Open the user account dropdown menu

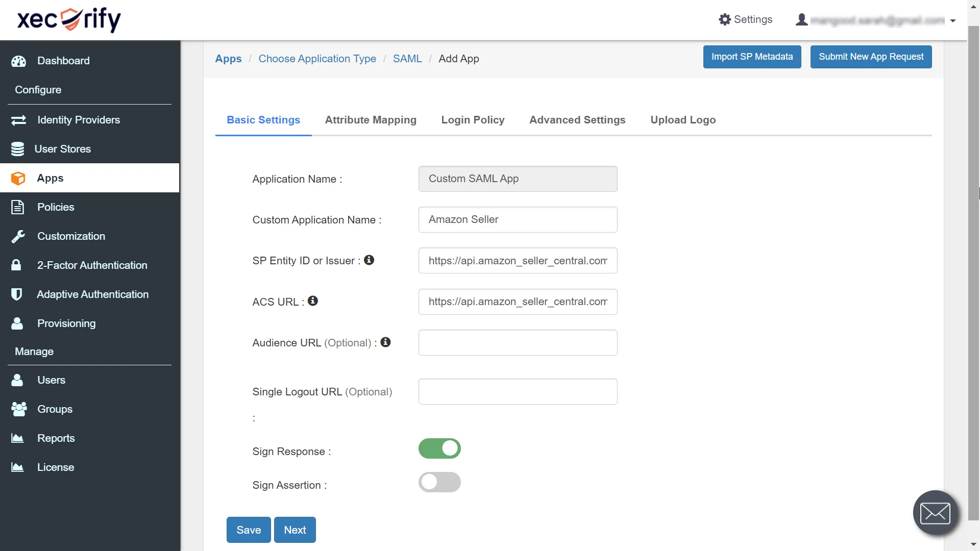click(954, 19)
